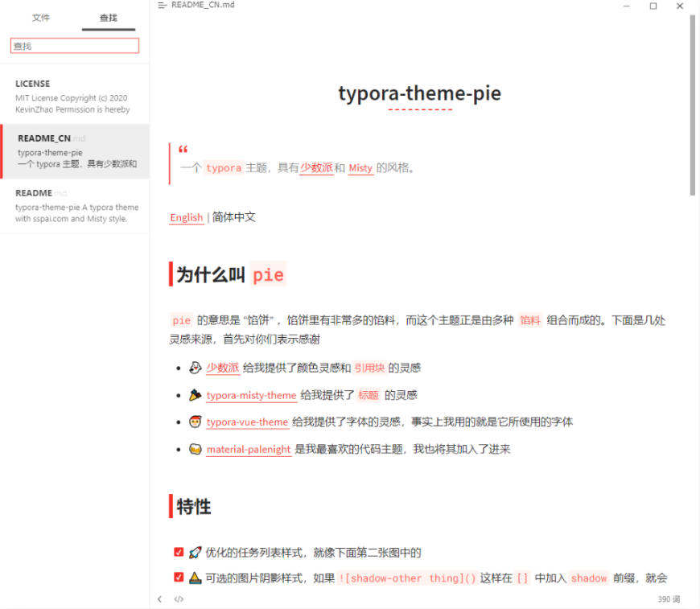
Task: Close the Typora window
Action: click(679, 6)
